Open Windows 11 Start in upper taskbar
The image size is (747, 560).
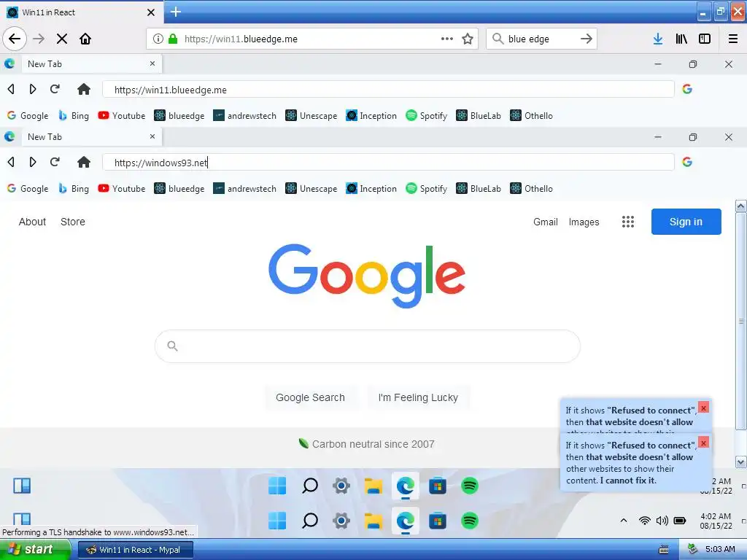(276, 486)
